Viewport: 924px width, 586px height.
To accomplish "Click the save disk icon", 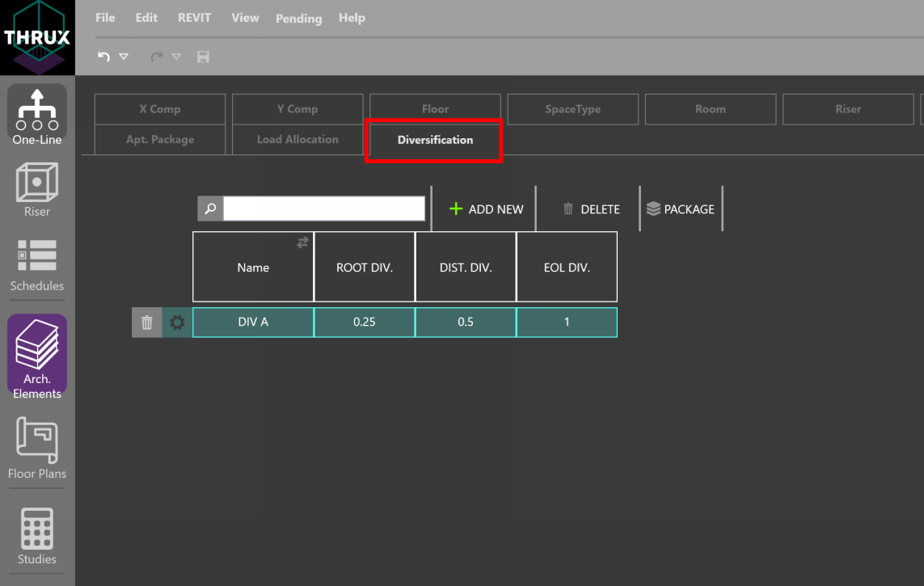I will (x=203, y=57).
